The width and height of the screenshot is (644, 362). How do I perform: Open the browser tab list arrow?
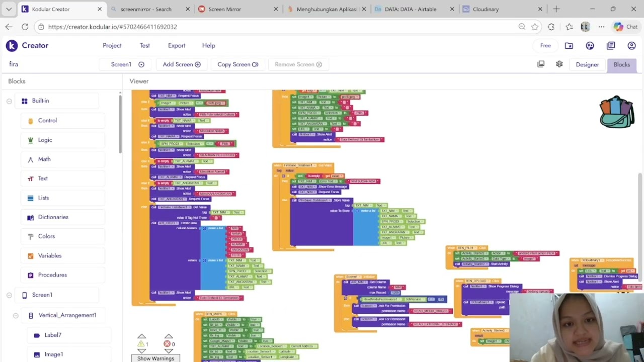tap(9, 9)
